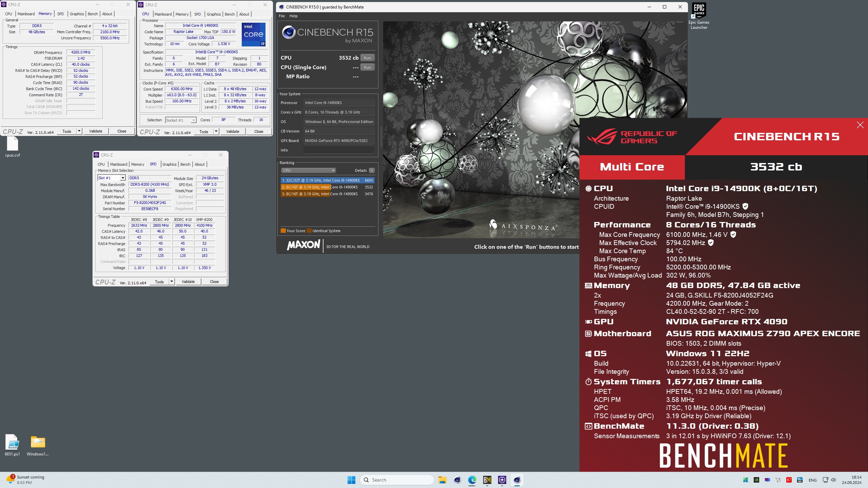Image resolution: width=868 pixels, height=488 pixels.
Task: Select ranking row 3 with score 3476
Action: click(327, 194)
